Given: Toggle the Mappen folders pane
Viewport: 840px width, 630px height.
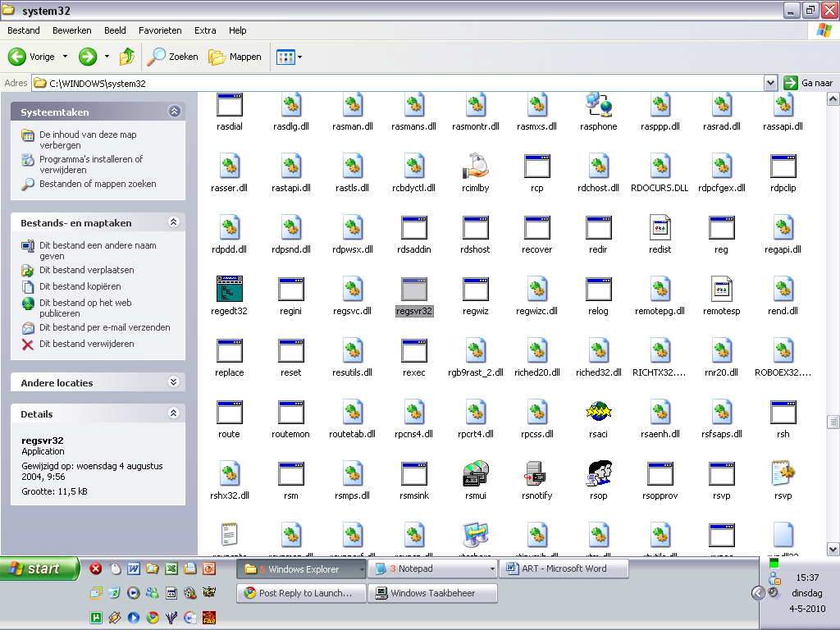Looking at the screenshot, I should (x=235, y=57).
